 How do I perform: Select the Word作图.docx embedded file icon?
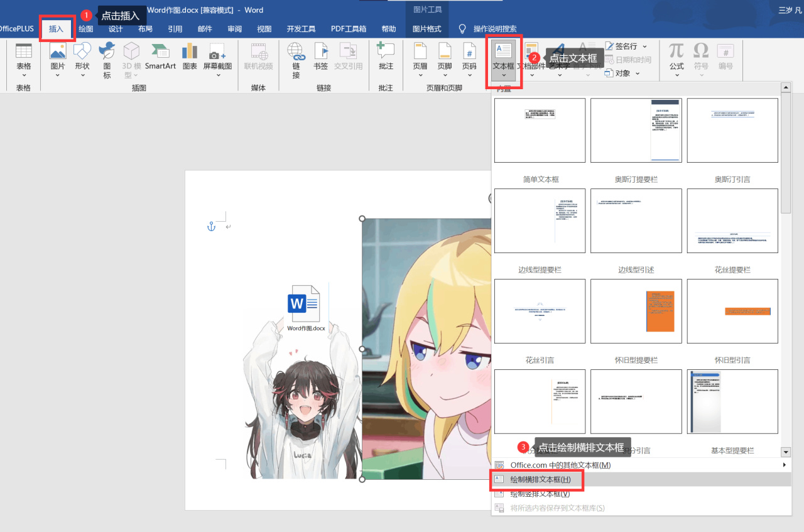pyautogui.click(x=306, y=308)
